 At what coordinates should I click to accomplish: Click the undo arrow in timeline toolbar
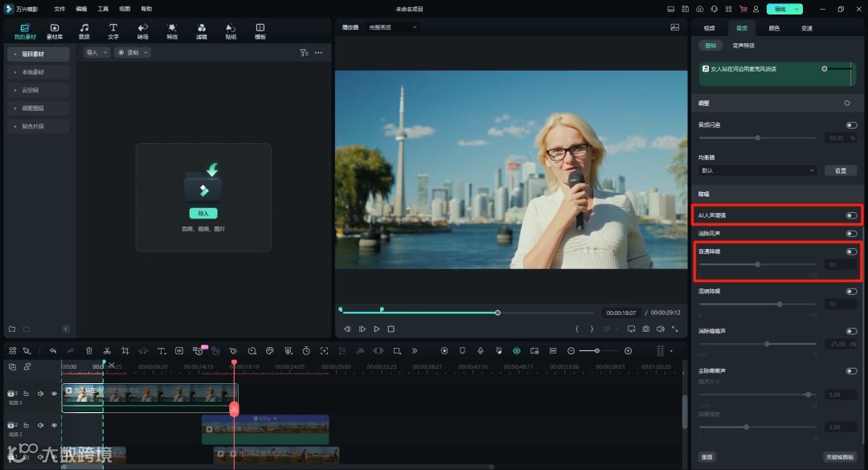[x=53, y=351]
